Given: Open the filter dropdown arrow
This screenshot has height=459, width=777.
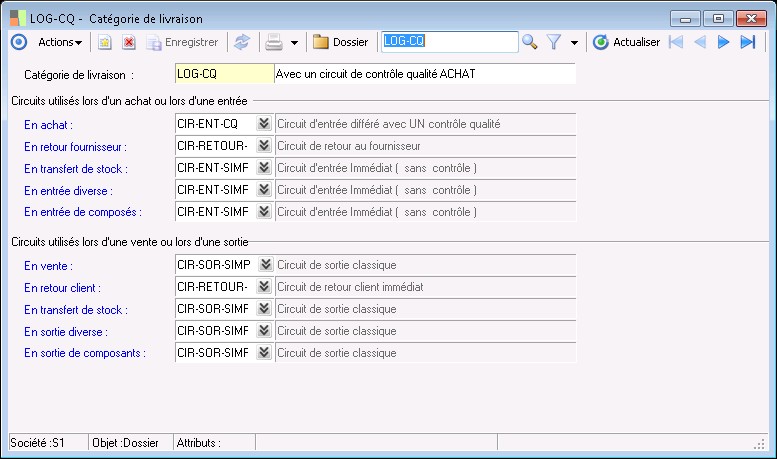Looking at the screenshot, I should point(574,43).
